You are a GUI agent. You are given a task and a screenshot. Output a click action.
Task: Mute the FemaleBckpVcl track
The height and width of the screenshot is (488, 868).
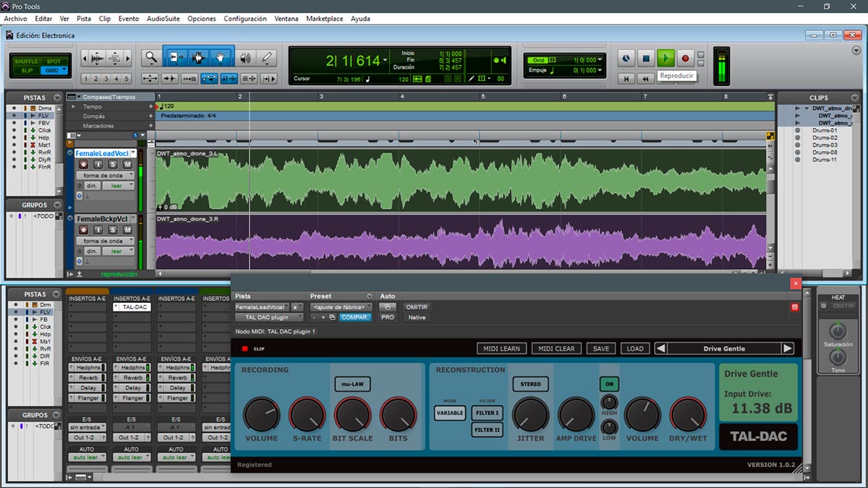[x=128, y=230]
